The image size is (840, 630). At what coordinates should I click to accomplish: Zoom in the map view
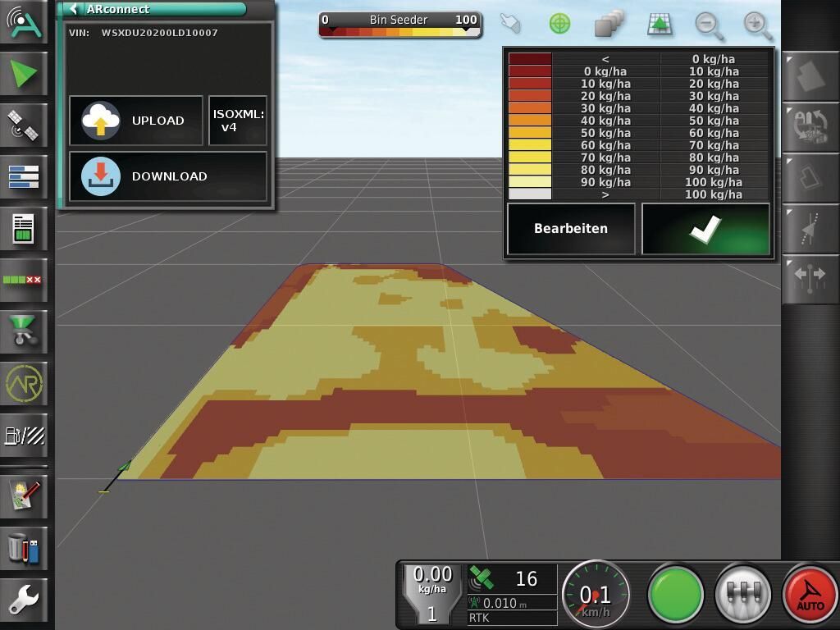point(758,25)
